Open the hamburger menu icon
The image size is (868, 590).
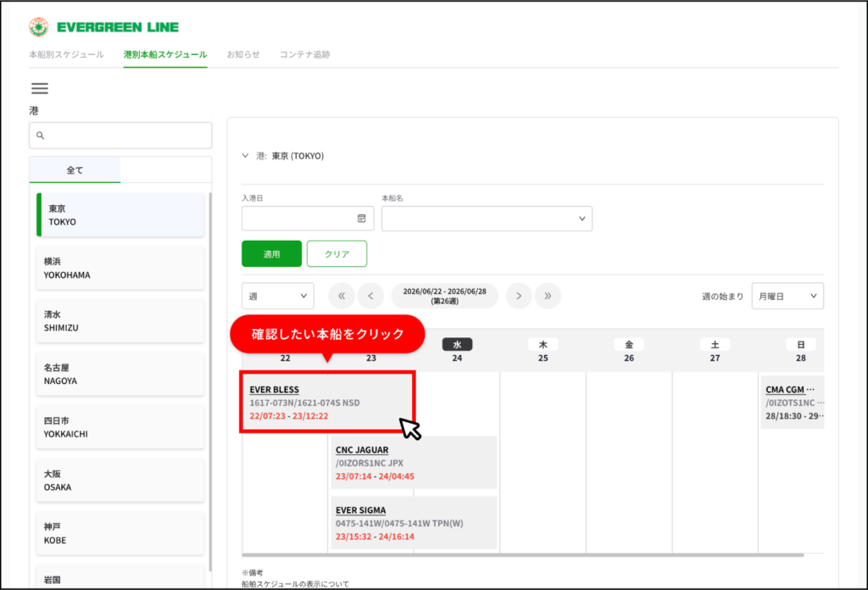pyautogui.click(x=39, y=88)
